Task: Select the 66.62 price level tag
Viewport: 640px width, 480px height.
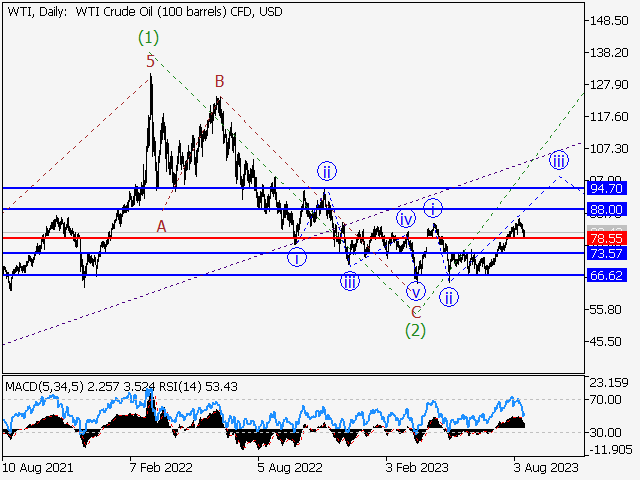Action: [607, 276]
